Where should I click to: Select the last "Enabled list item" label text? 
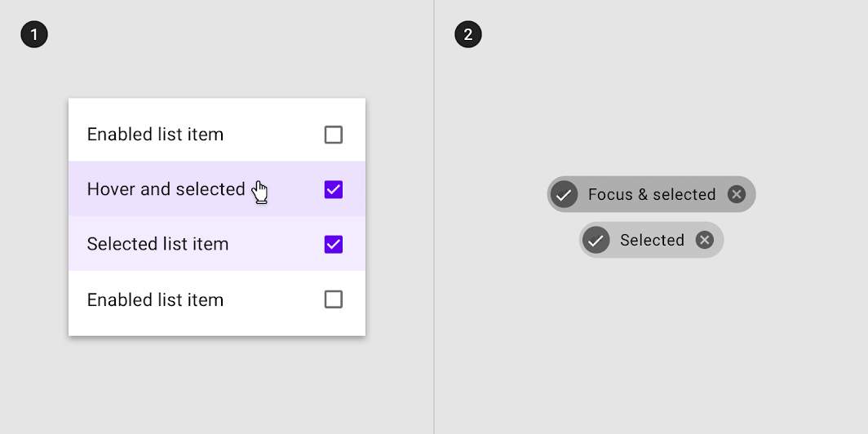(x=155, y=299)
